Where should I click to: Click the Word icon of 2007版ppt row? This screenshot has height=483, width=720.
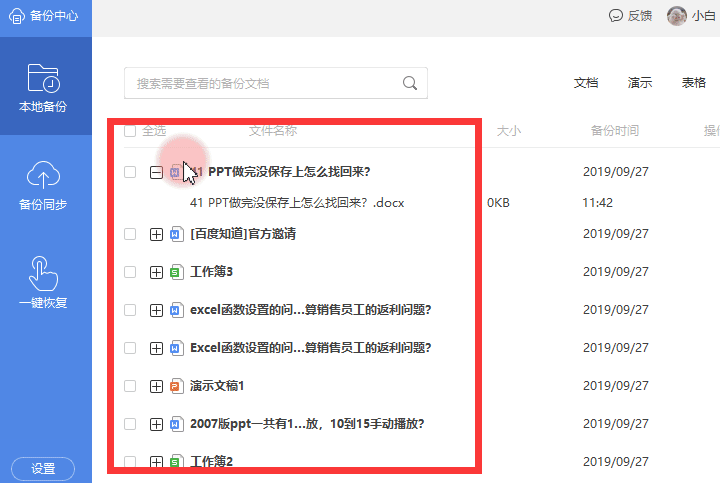tap(176, 424)
